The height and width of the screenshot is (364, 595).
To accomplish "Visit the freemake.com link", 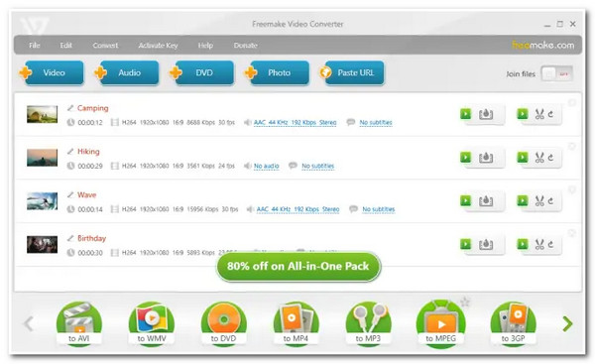I will click(x=543, y=45).
